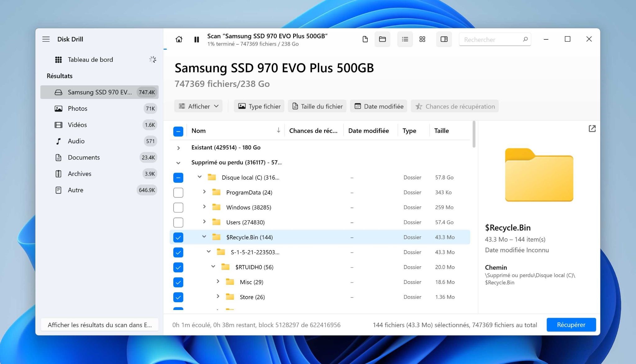Image resolution: width=636 pixels, height=364 pixels.
Task: Switch to folder view icon in toolbar
Action: 382,39
